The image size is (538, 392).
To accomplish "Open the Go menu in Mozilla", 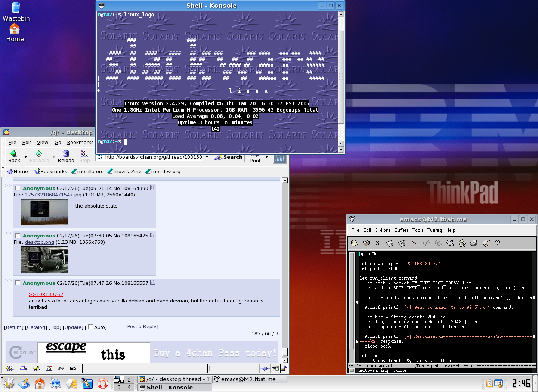I will pyautogui.click(x=58, y=143).
